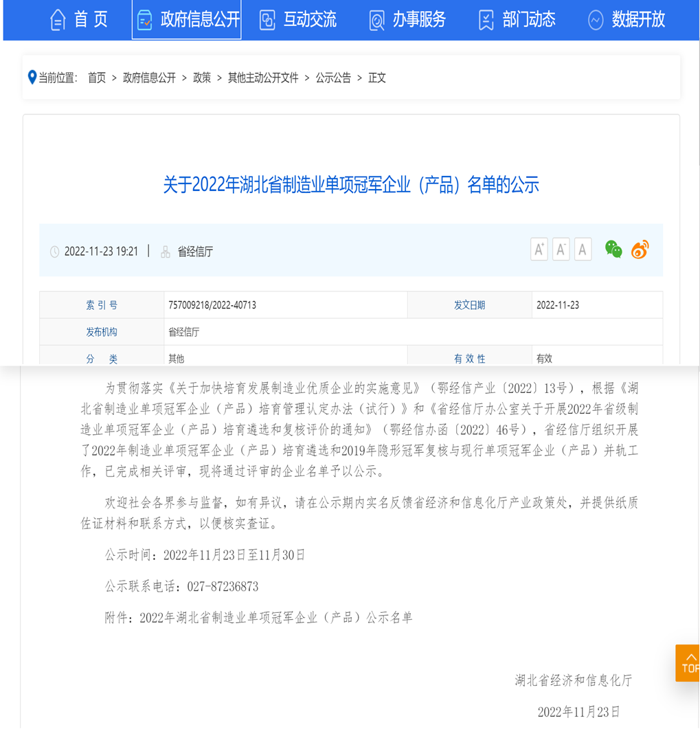Click the organization icon beside 省经信厅

click(166, 252)
